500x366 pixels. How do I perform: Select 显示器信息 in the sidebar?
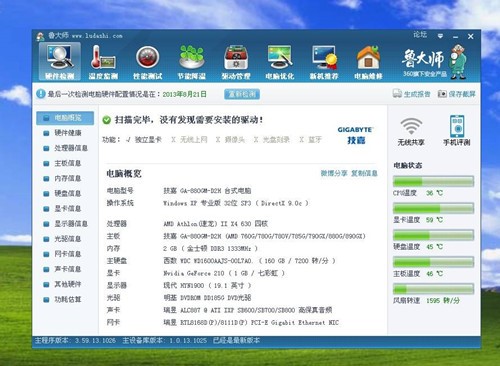(65, 224)
